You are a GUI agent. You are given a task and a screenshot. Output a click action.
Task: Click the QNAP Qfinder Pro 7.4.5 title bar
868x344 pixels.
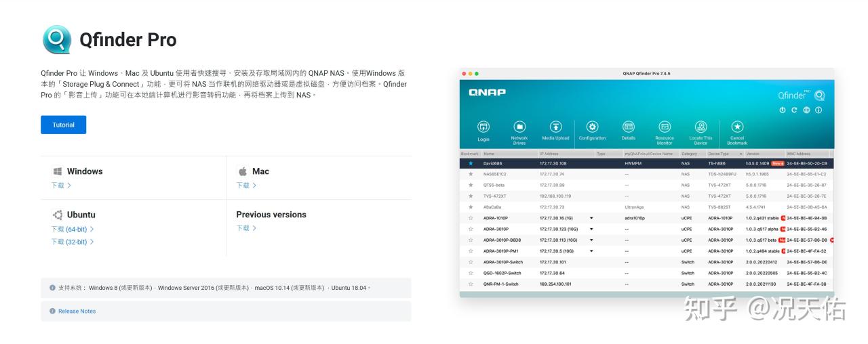pyautogui.click(x=646, y=73)
